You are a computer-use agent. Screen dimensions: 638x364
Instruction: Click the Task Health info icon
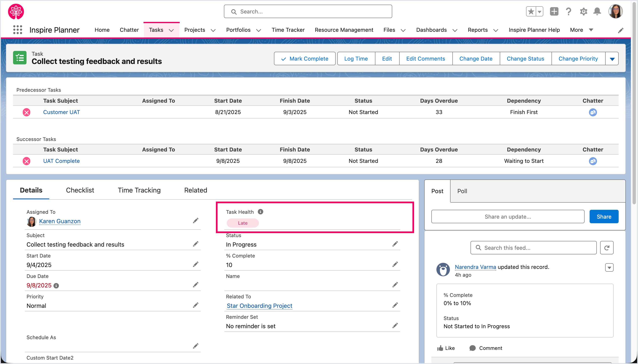tap(260, 212)
